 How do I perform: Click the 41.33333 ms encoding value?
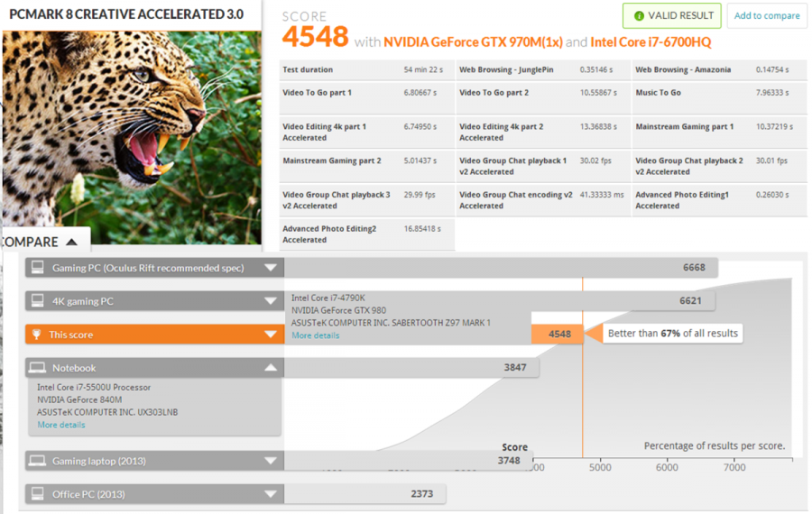(602, 195)
